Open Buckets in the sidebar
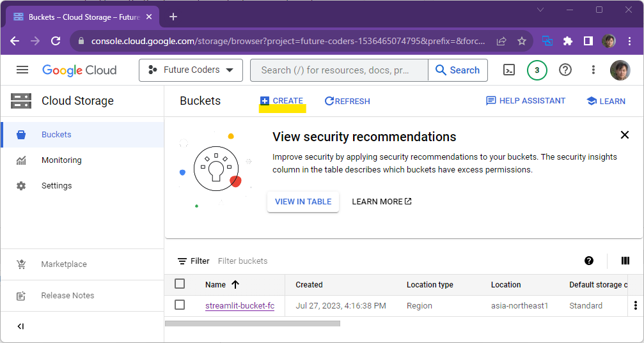This screenshot has height=343, width=644. pyautogui.click(x=82, y=135)
